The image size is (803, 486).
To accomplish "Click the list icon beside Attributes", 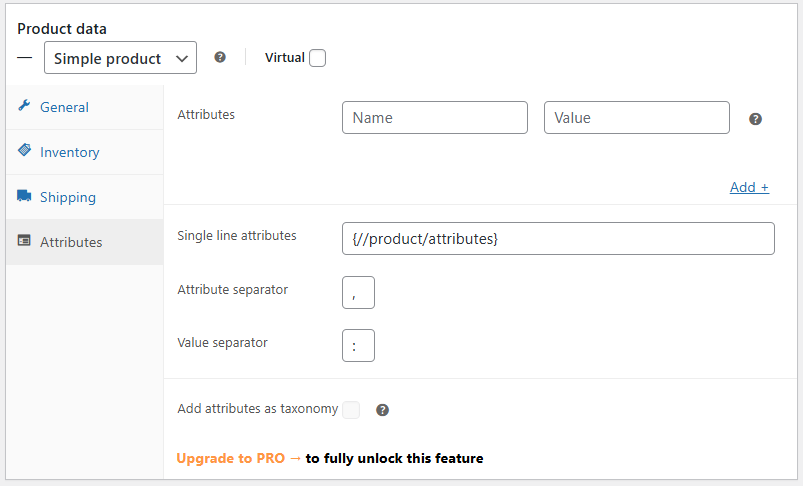I will click(24, 241).
